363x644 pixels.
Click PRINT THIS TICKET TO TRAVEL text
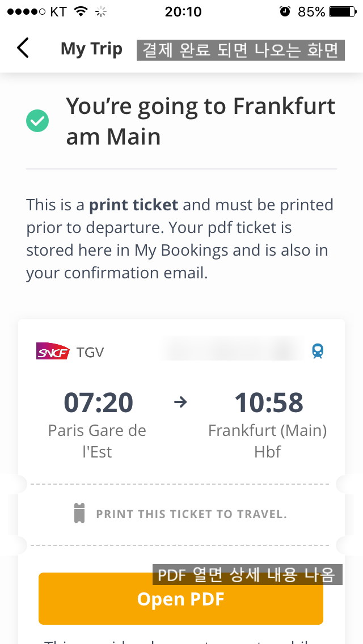point(191,514)
